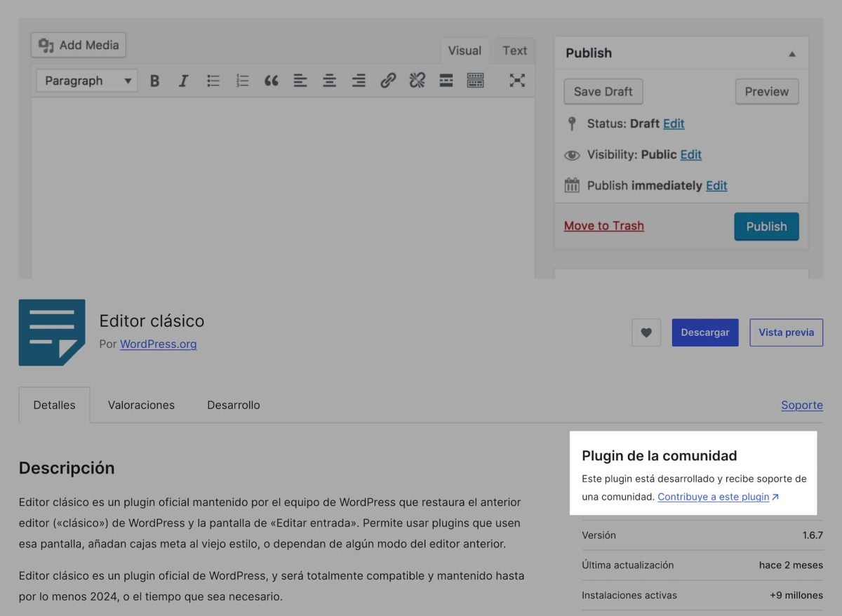Click the Editor clásico plugin logo
842x616 pixels.
pyautogui.click(x=52, y=333)
